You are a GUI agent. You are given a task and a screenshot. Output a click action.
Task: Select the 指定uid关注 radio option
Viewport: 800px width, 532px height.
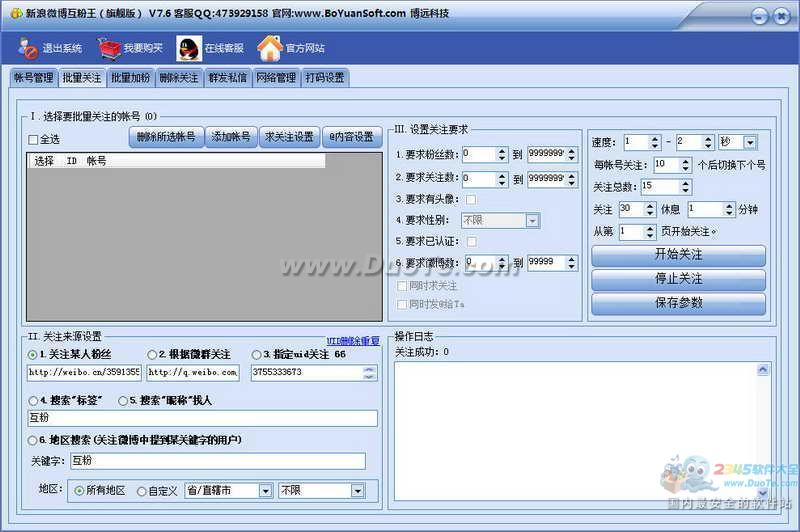click(257, 354)
